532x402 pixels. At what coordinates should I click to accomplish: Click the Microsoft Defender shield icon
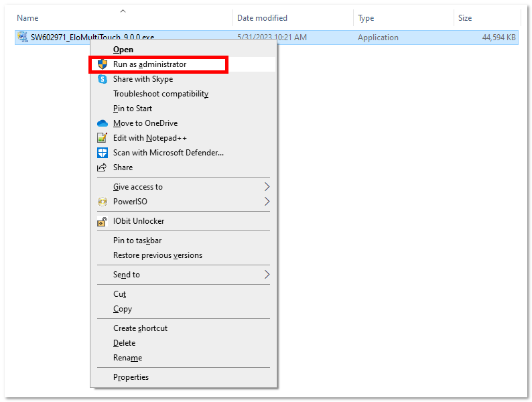point(103,153)
